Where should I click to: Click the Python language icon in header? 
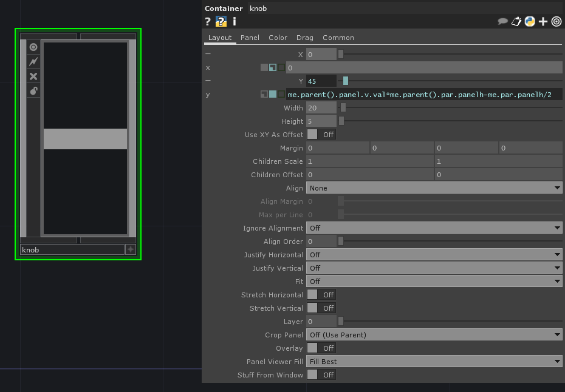click(530, 22)
